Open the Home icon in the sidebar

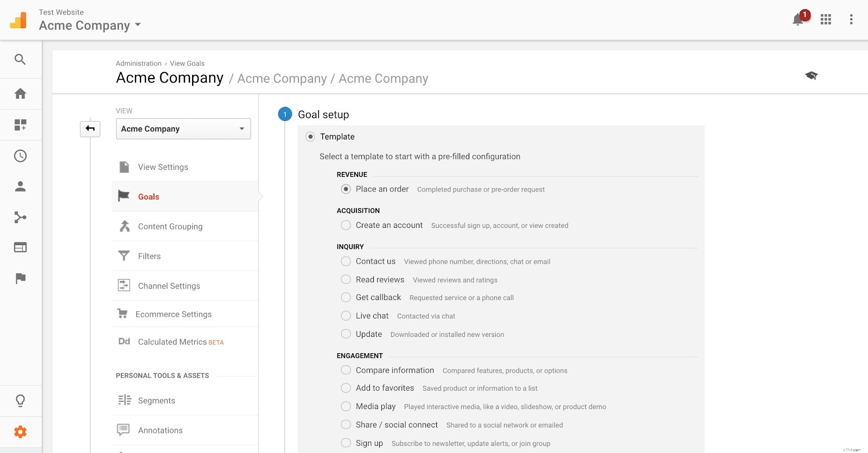20,94
